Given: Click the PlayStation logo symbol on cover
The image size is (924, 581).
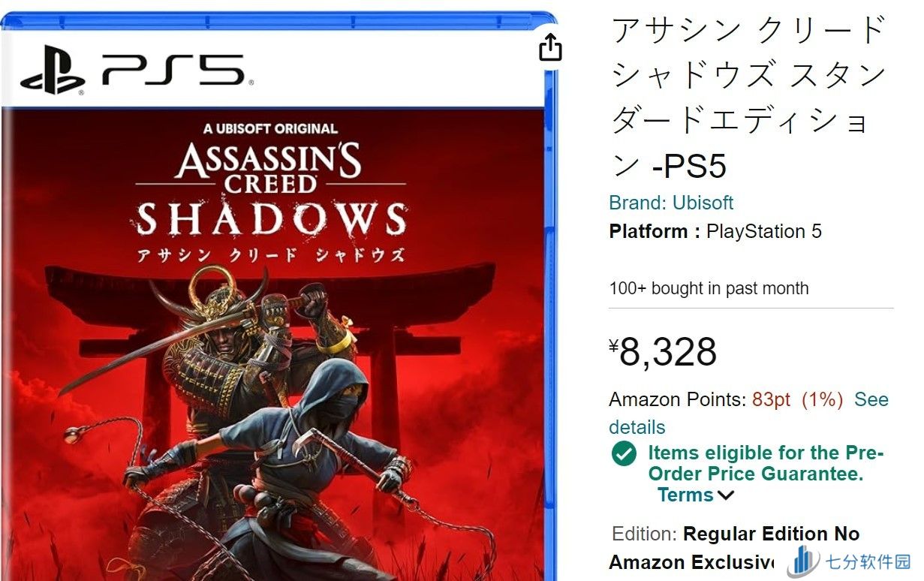Looking at the screenshot, I should coord(53,71).
